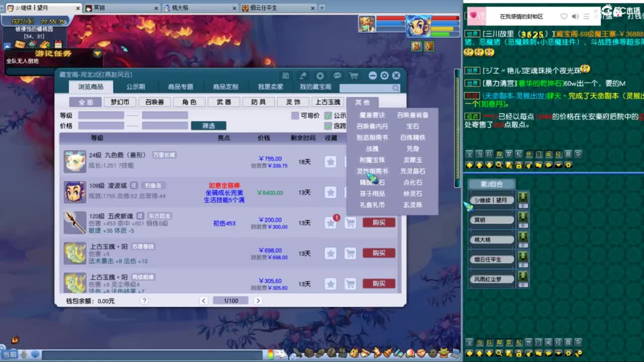Toggle the 经 channel filter in upper row

[558, 154]
